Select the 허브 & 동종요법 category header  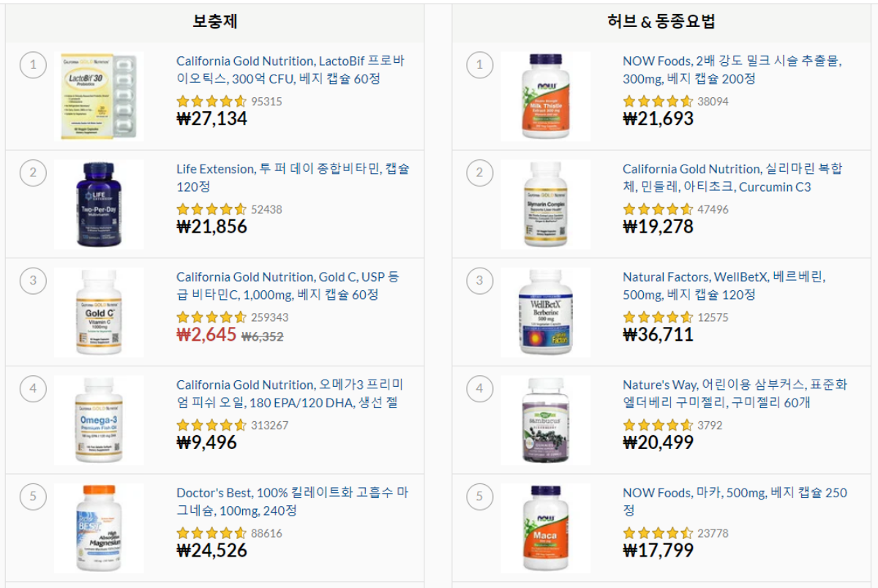click(661, 22)
